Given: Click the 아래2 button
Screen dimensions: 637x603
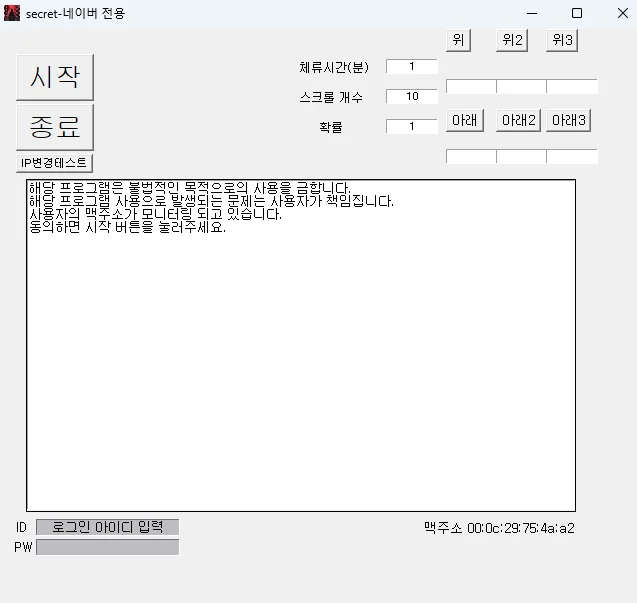Looking at the screenshot, I should click(x=518, y=120).
